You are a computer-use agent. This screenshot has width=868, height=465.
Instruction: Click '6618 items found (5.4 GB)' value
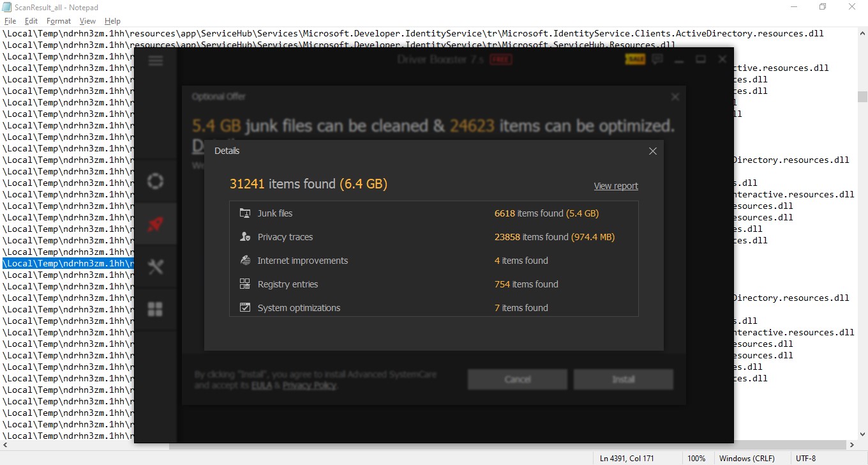click(x=547, y=213)
